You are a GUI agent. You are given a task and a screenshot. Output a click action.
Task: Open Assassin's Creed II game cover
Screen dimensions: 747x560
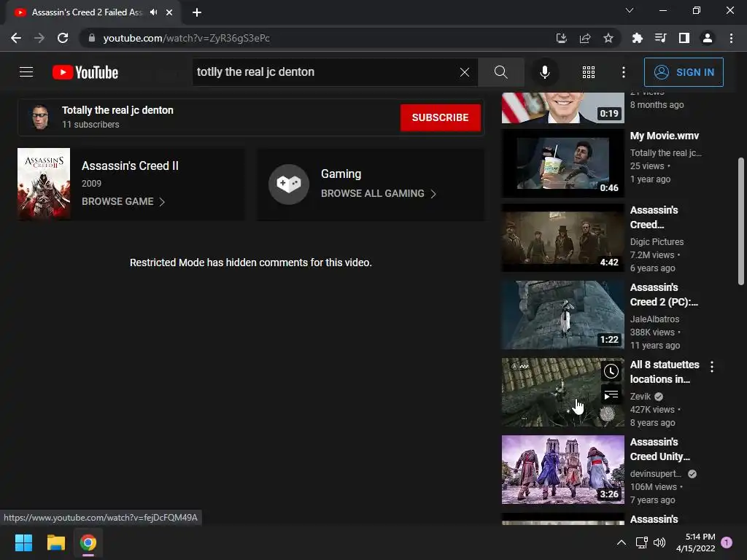[44, 183]
